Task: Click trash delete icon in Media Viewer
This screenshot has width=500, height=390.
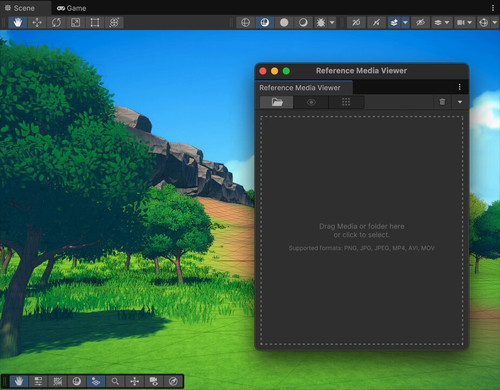Action: 442,102
